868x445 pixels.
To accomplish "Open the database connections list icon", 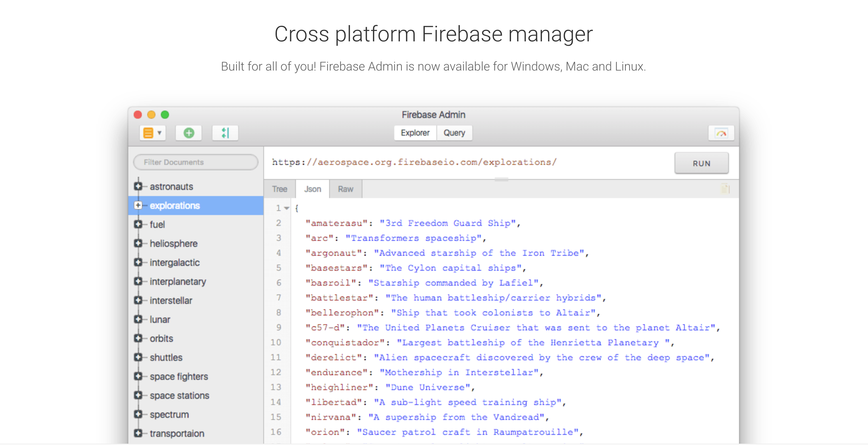I will pyautogui.click(x=149, y=133).
